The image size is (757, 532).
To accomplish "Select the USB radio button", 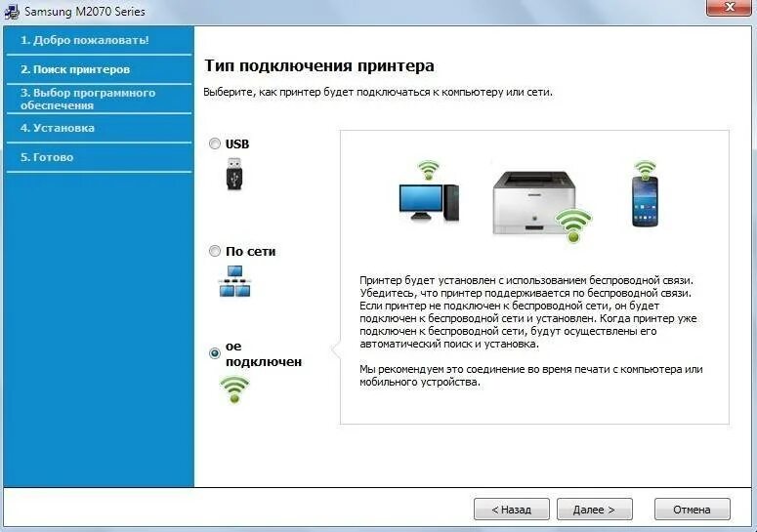I will tap(214, 143).
